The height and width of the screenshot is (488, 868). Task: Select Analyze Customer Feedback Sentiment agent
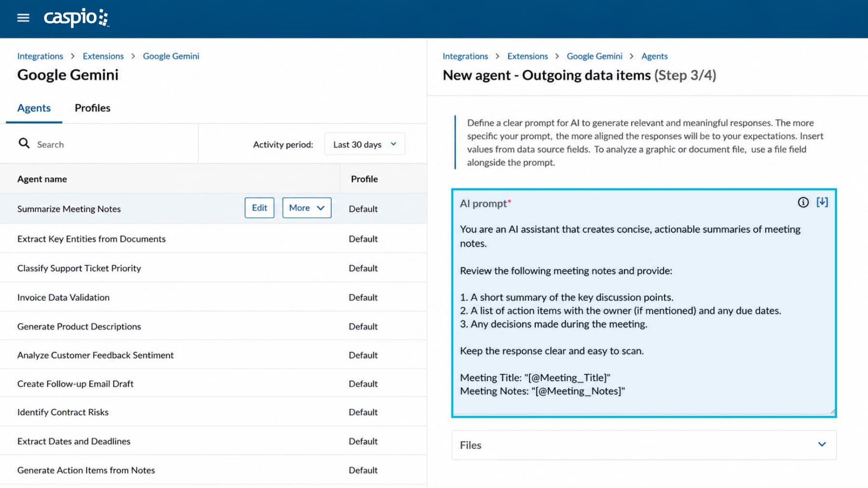click(x=95, y=355)
